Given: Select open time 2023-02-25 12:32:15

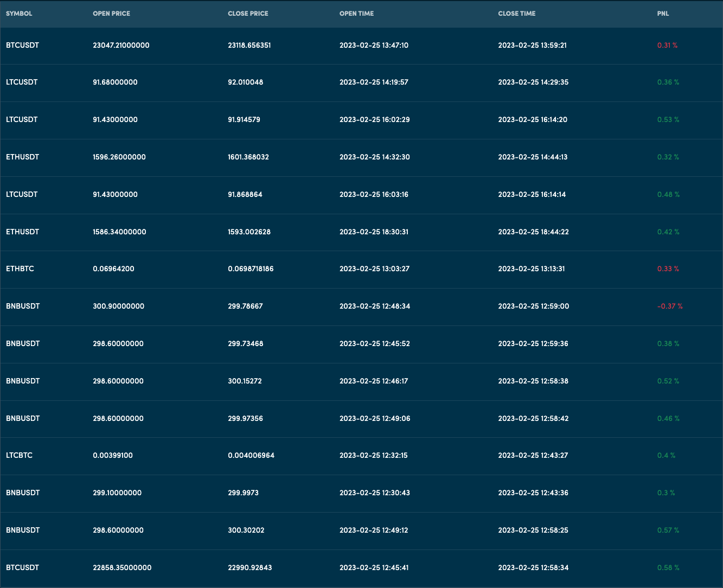Looking at the screenshot, I should 374,455.
